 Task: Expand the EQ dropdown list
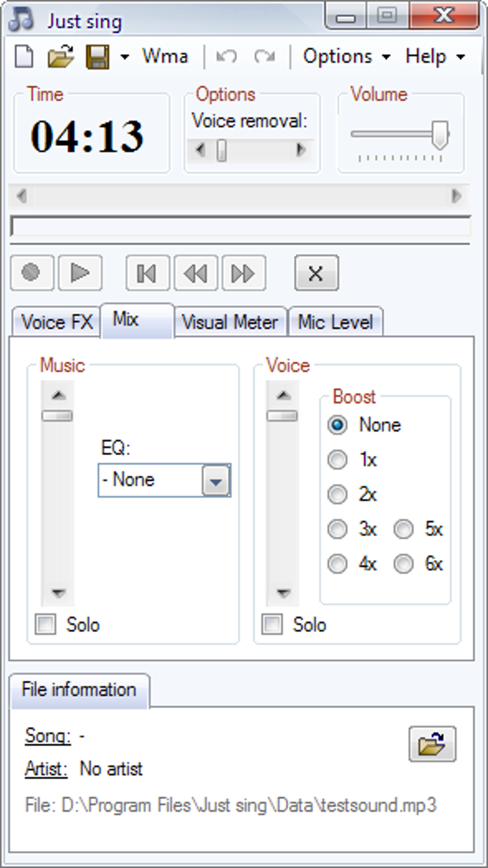pos(216,480)
